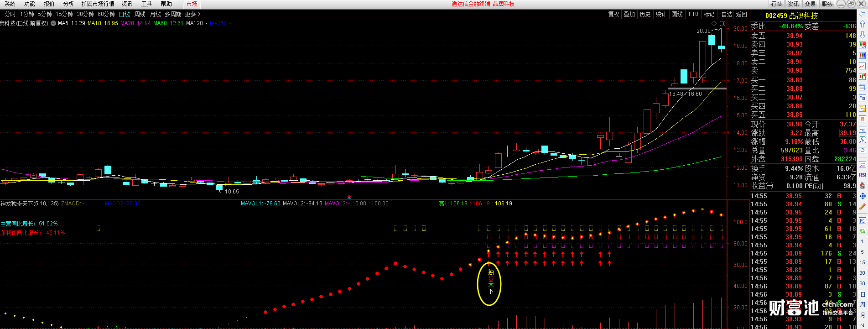This screenshot has height=329, width=868.
Task: Switch to the 5分钟 period tab
Action: point(45,14)
